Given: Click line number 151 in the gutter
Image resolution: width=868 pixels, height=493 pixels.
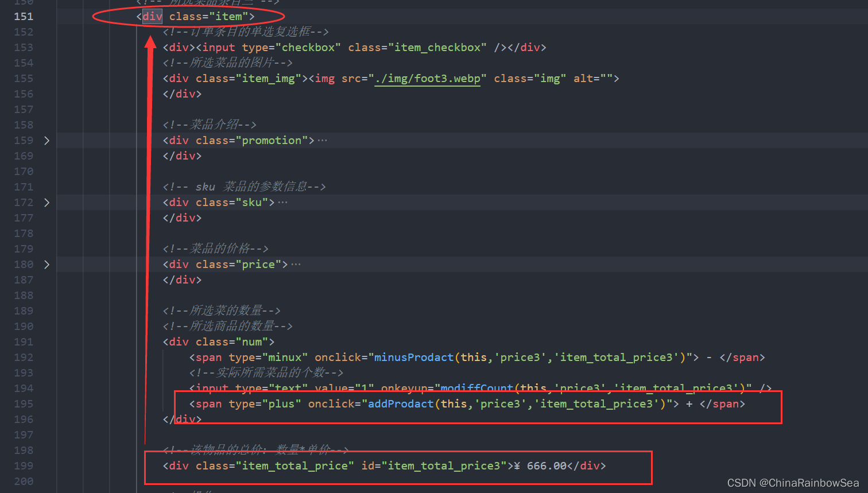Looking at the screenshot, I should [24, 17].
